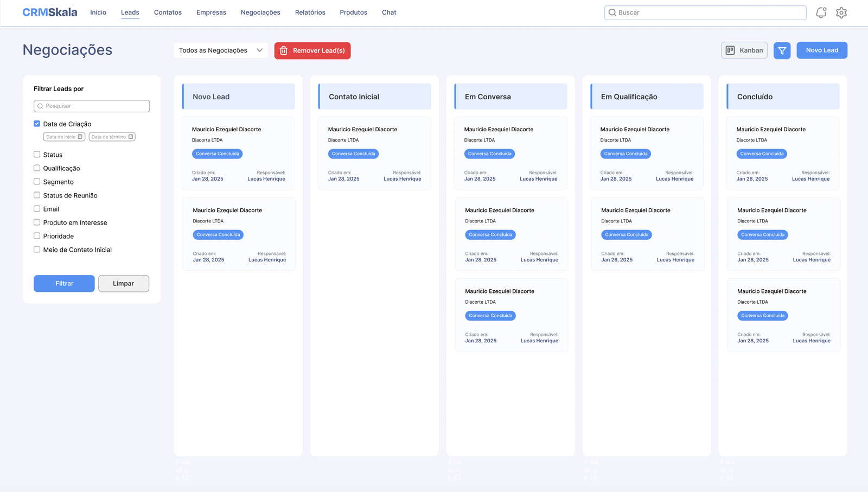The image size is (868, 492).
Task: Tick the Prioridade filter checkbox
Action: click(37, 236)
